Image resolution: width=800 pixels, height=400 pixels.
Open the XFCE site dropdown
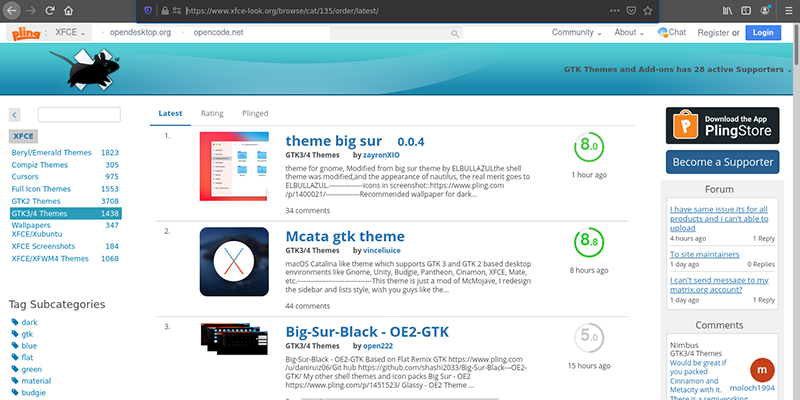(x=70, y=33)
